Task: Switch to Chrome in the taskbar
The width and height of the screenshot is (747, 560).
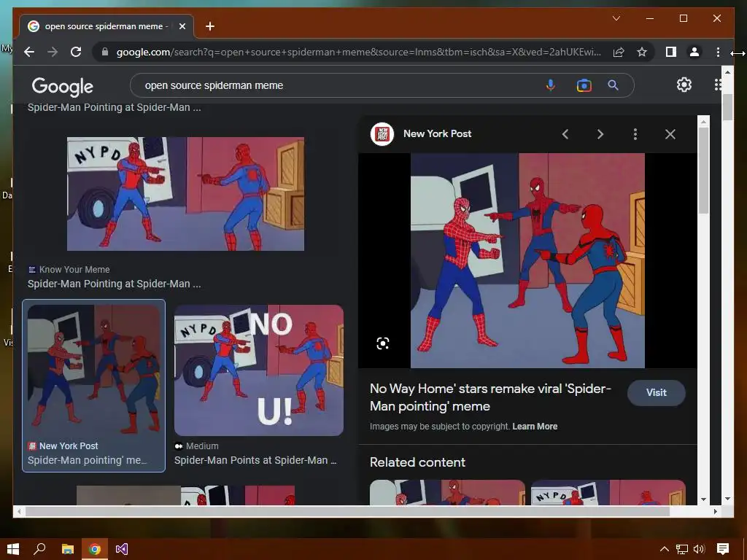Action: tap(95, 549)
